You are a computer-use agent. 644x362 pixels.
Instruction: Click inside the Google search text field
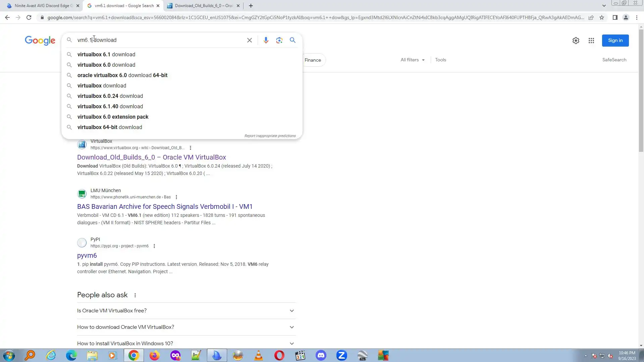(161, 40)
